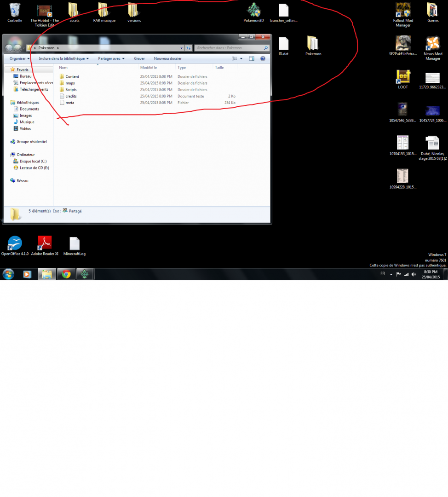The image size is (448, 497).
Task: Click the change view icon
Action: pyautogui.click(x=235, y=58)
